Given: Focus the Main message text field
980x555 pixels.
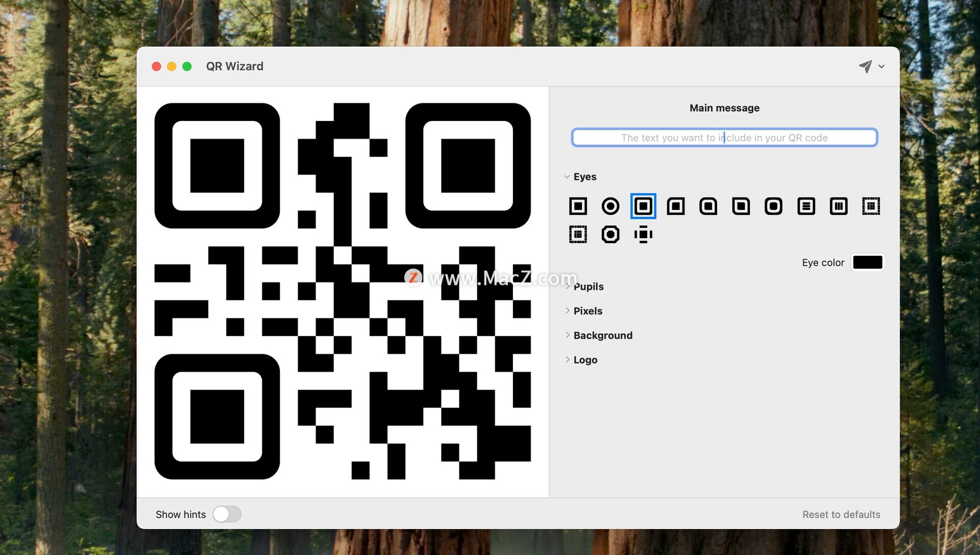Looking at the screenshot, I should (x=724, y=137).
